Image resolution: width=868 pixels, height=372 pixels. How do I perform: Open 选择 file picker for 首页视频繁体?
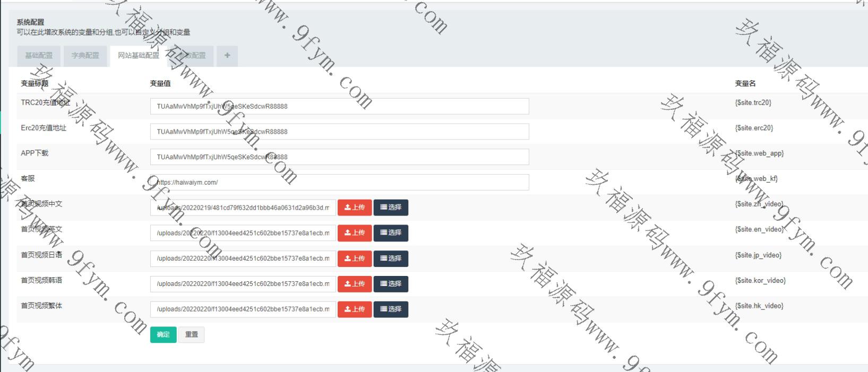click(391, 309)
